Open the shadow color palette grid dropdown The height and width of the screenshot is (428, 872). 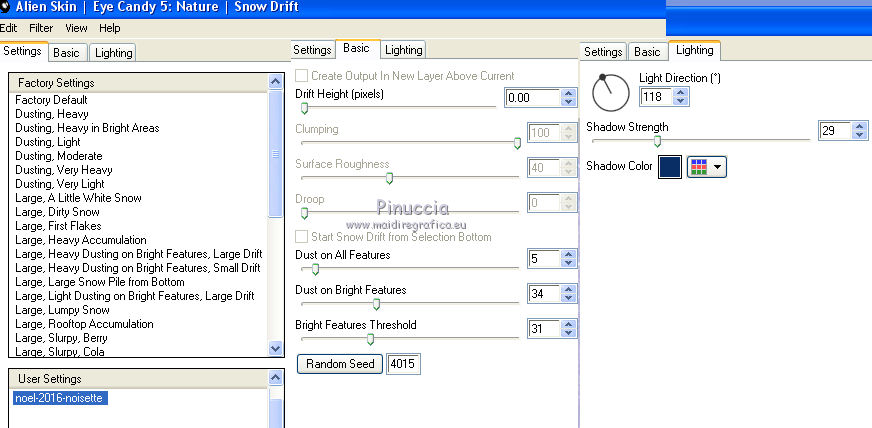(x=707, y=167)
